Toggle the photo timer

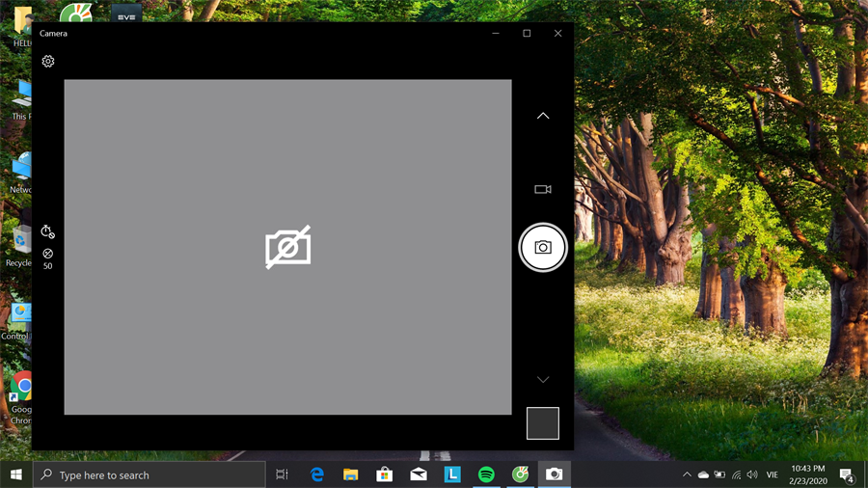point(47,231)
